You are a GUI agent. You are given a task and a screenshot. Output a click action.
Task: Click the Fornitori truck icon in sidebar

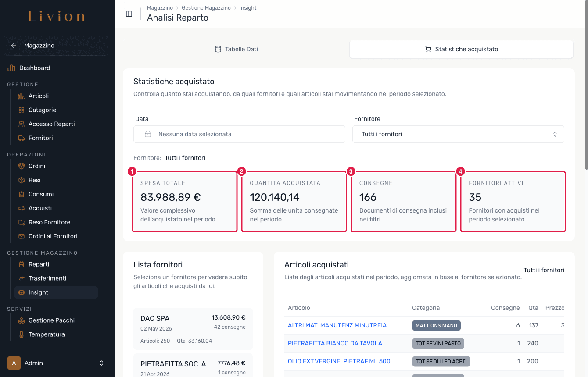tap(22, 138)
